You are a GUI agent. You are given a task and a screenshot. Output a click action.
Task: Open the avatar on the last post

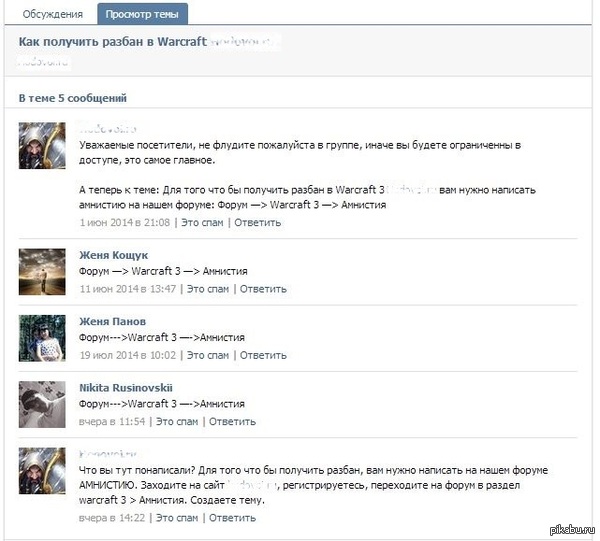(x=42, y=471)
